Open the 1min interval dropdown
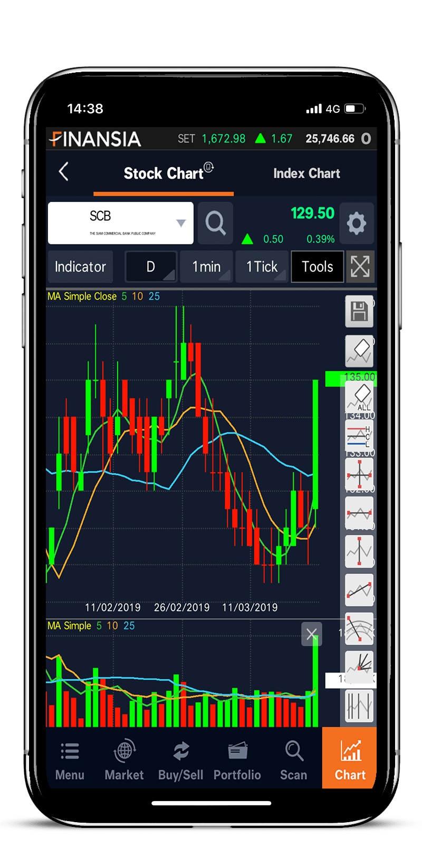 click(x=206, y=267)
